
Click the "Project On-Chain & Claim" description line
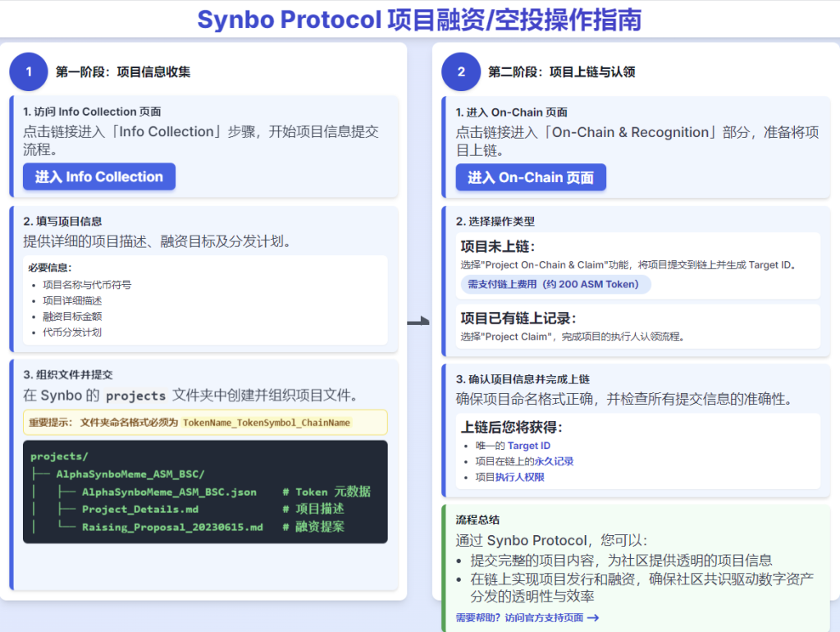tap(630, 265)
